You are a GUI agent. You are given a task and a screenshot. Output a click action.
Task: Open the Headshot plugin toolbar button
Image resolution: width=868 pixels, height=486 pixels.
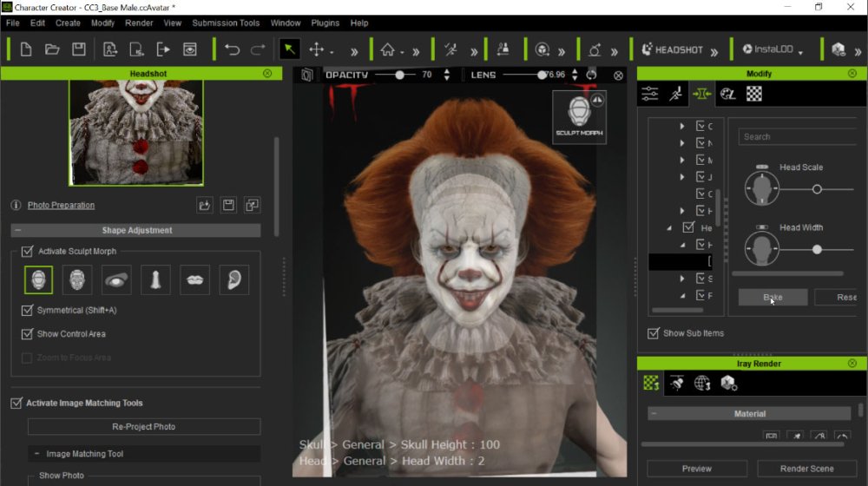(672, 49)
